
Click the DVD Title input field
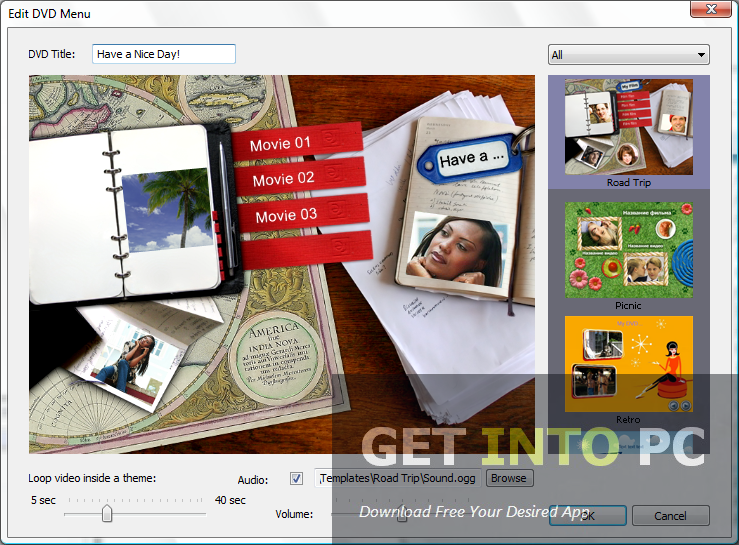164,54
